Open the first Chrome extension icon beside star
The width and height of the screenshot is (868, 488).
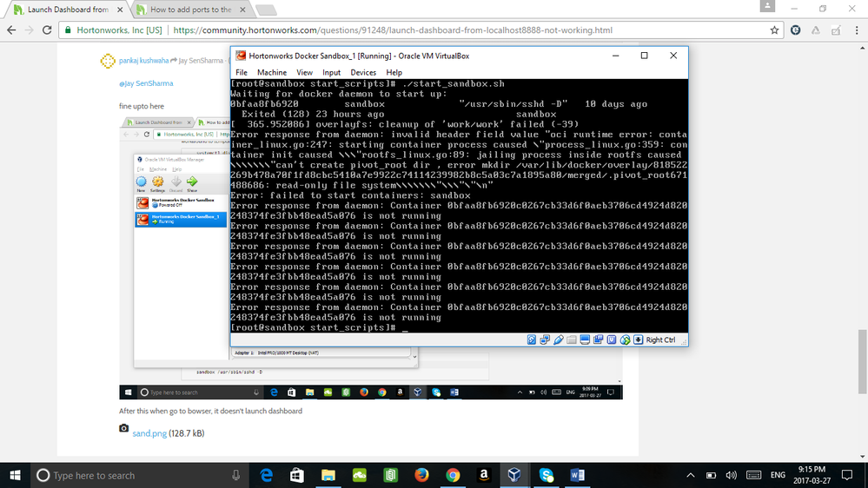tap(796, 30)
